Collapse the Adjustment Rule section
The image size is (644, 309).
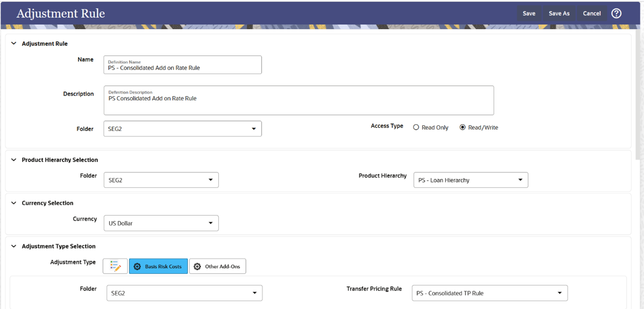13,43
